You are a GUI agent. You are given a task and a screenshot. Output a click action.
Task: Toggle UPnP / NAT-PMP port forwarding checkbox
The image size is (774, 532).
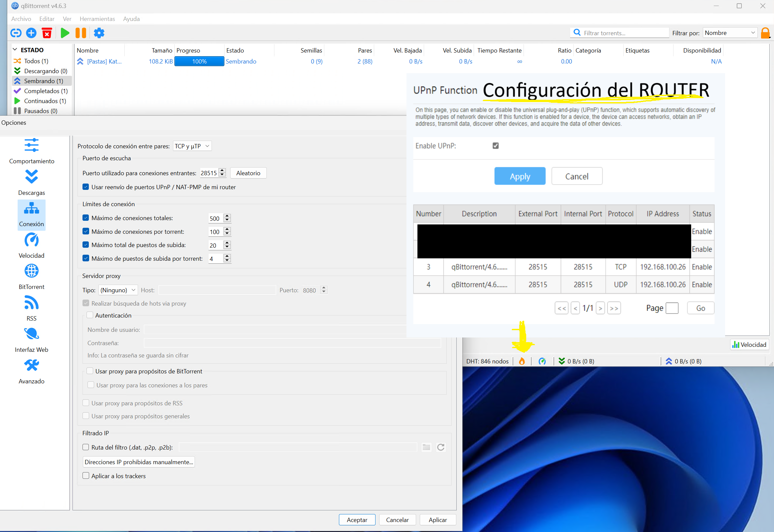(86, 187)
